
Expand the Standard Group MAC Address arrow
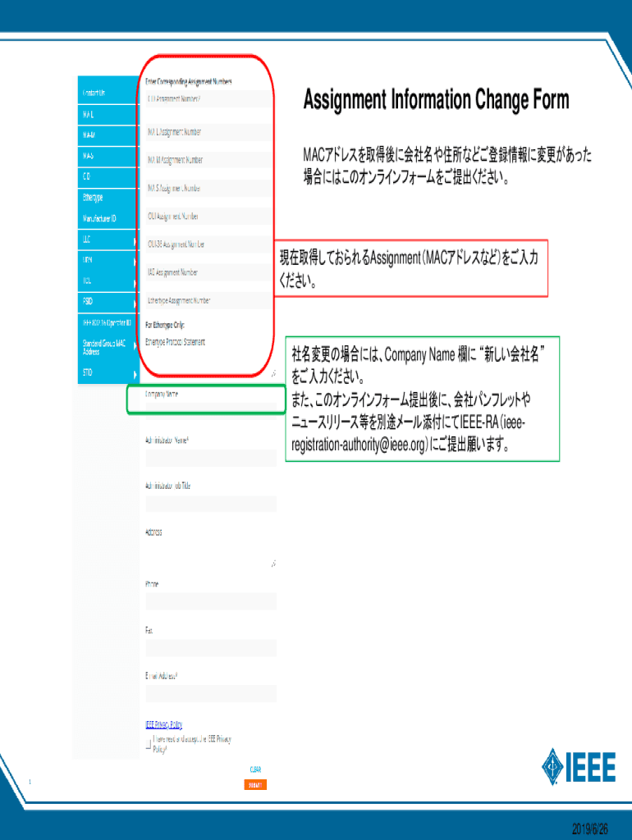pyautogui.click(x=135, y=346)
